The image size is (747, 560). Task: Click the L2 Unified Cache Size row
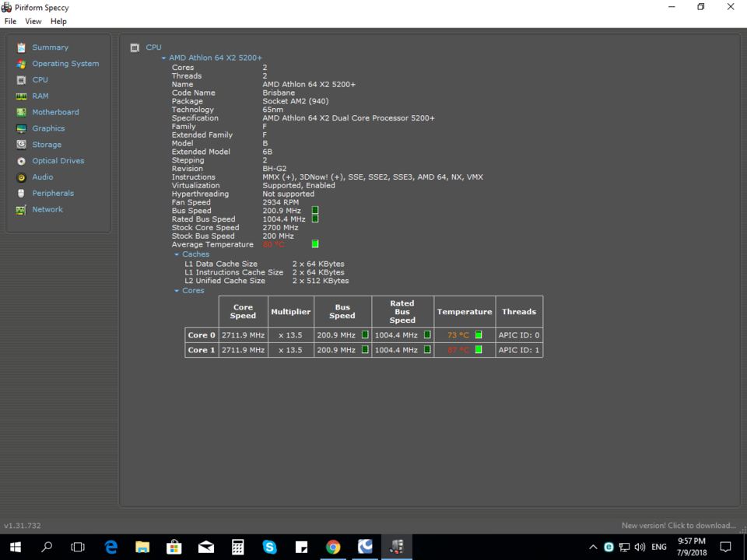pos(267,281)
